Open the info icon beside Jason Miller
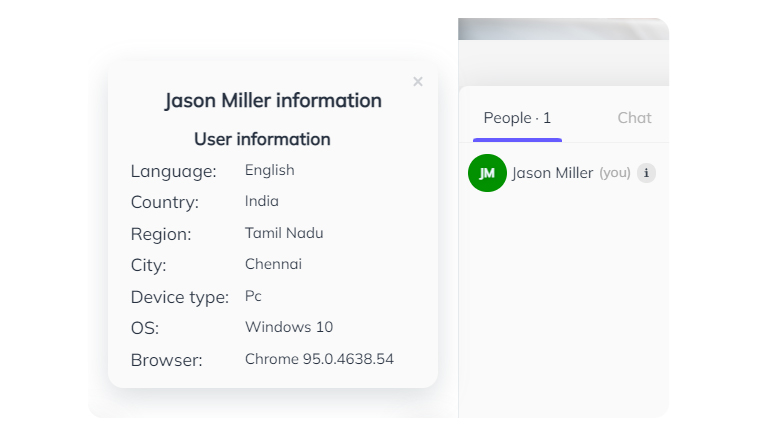 pos(646,173)
